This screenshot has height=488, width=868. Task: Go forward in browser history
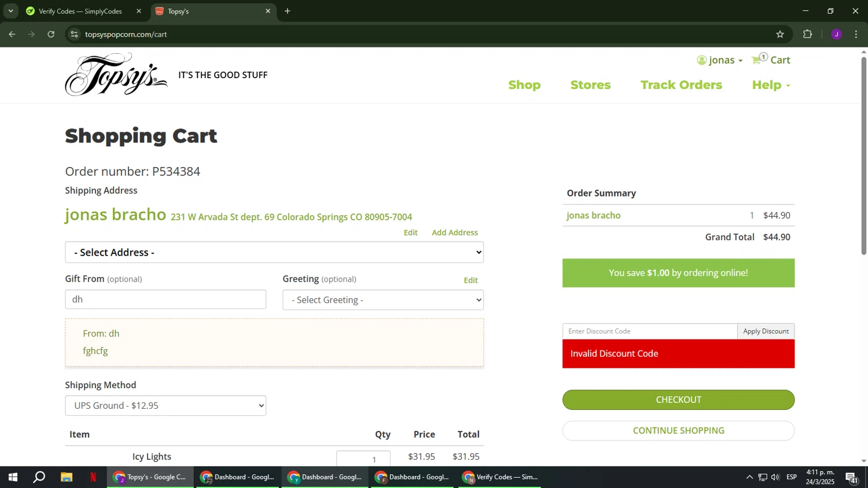pyautogui.click(x=32, y=34)
